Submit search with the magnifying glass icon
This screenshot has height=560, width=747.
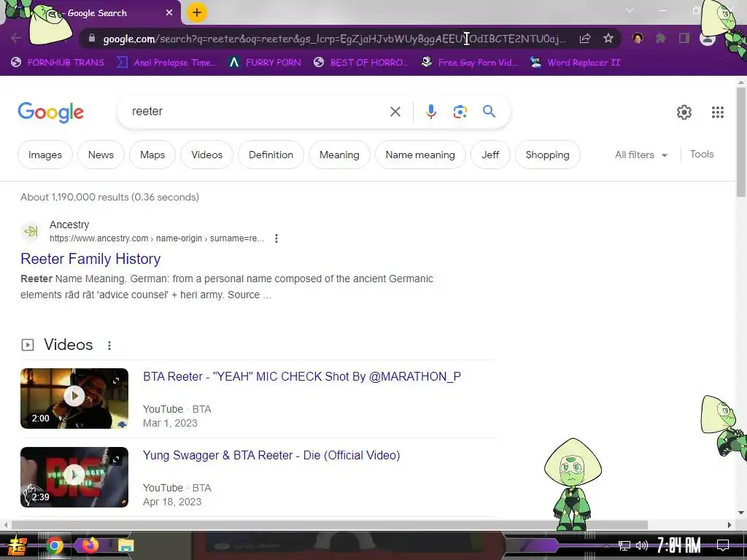coord(489,112)
